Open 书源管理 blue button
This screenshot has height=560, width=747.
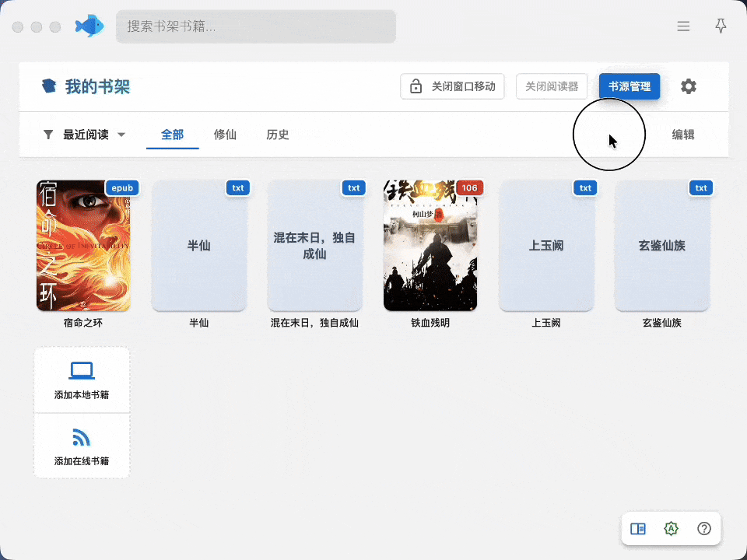pos(630,86)
